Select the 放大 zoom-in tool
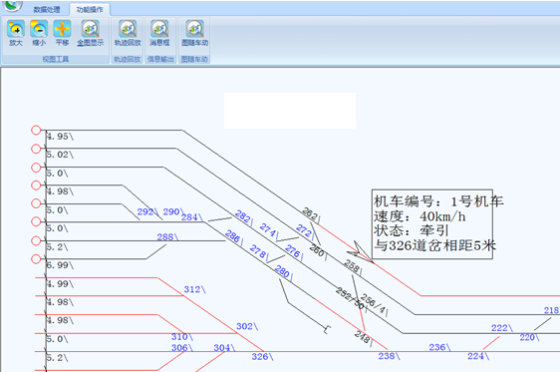Screen dimensions: 560x372 click(16, 33)
